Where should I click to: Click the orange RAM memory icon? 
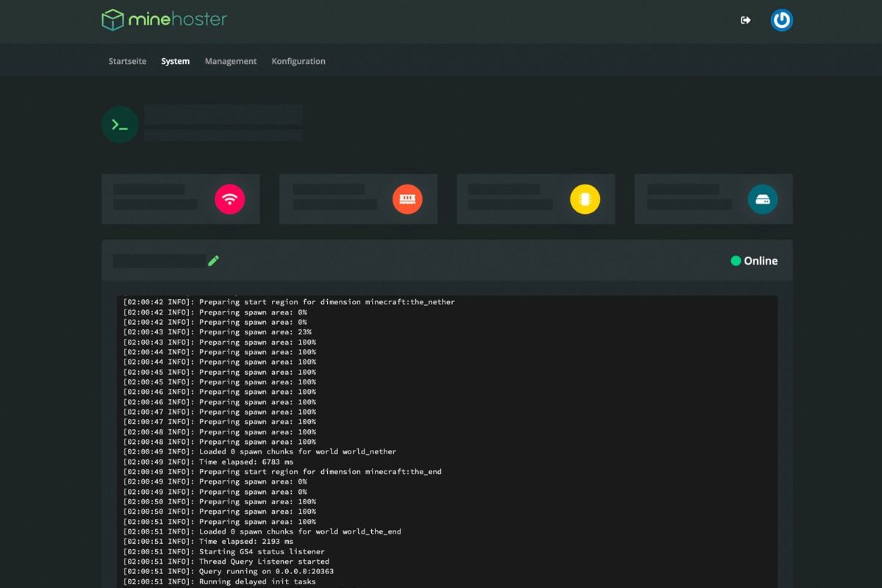407,199
